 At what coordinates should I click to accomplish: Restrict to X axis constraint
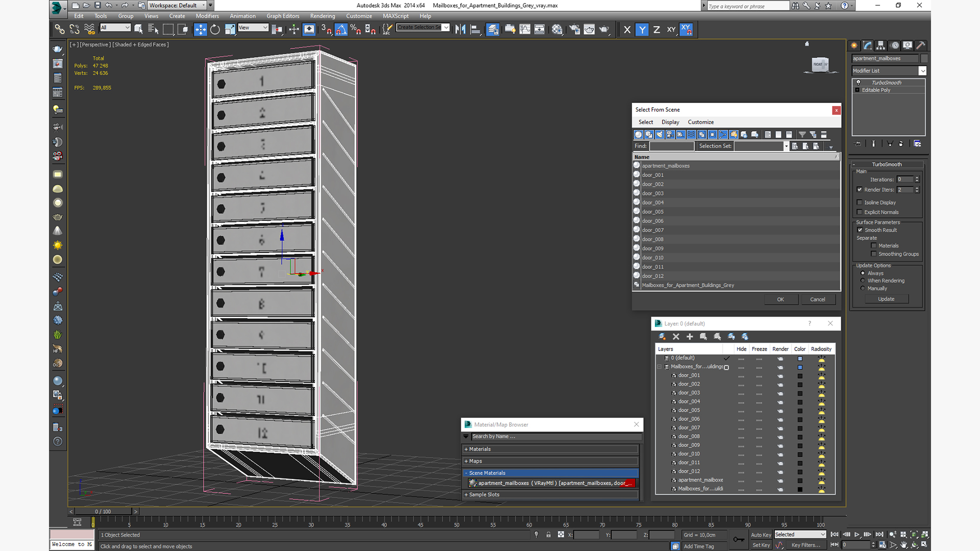[x=627, y=30]
